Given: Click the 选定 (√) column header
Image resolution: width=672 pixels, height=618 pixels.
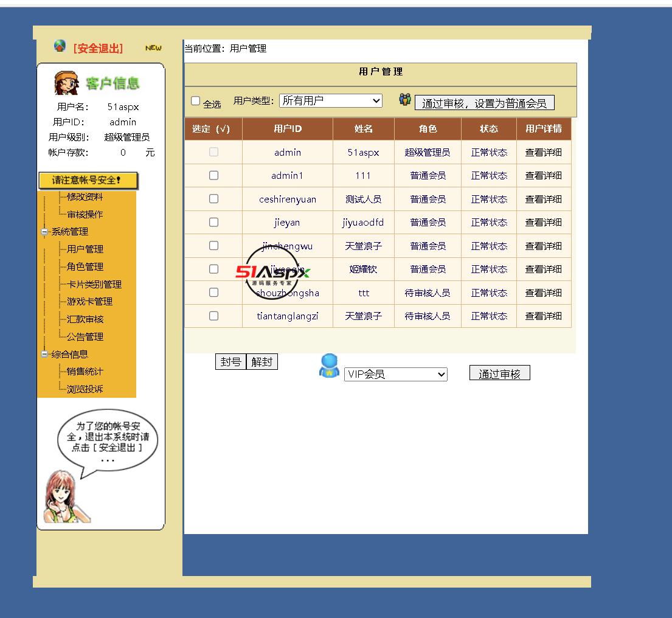Looking at the screenshot, I should [213, 129].
